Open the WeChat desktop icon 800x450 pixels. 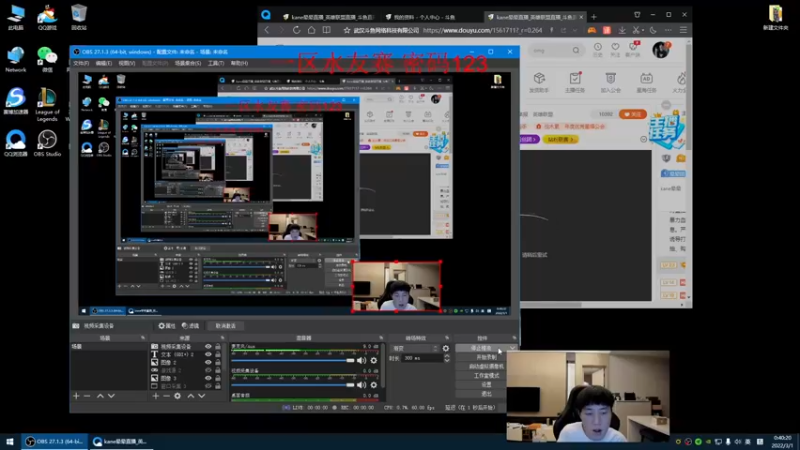pyautogui.click(x=47, y=60)
